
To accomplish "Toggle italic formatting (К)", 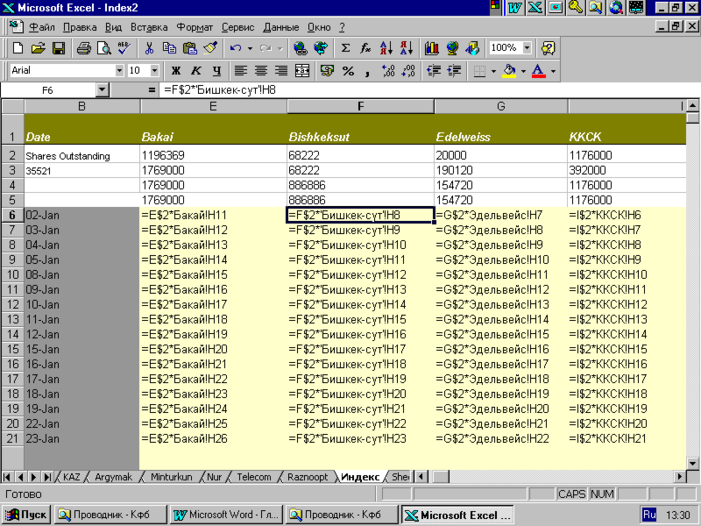I will [x=196, y=71].
